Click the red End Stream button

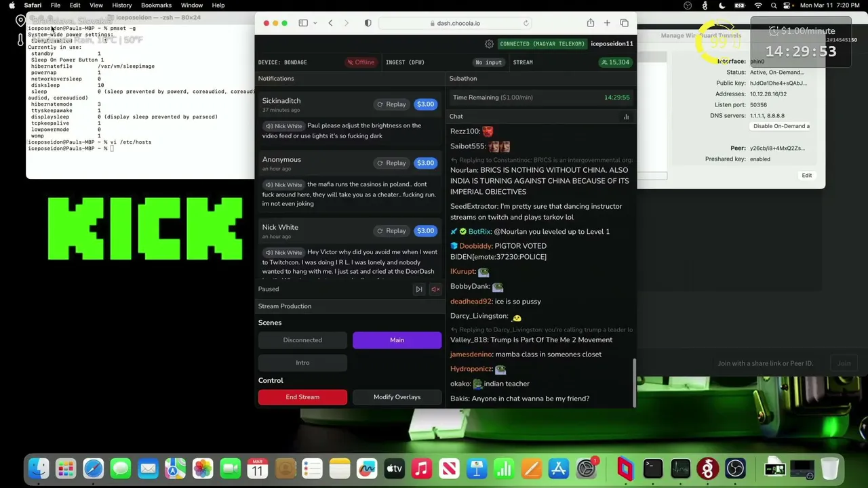coord(302,397)
